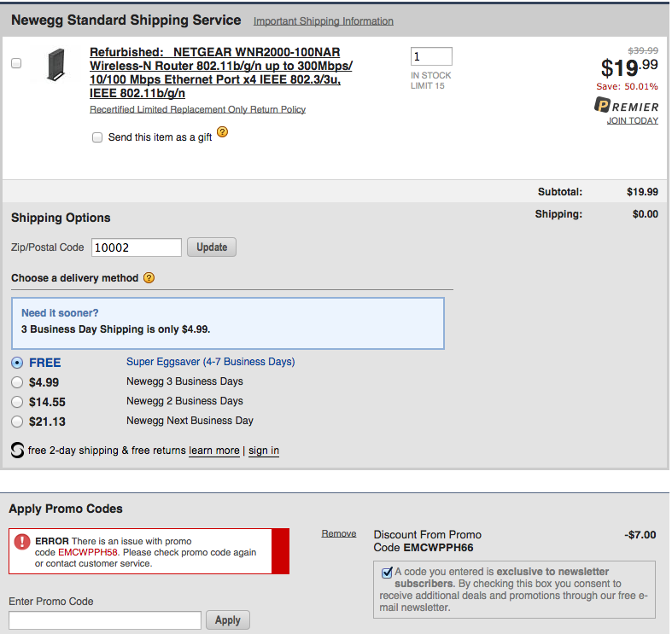Open the Important Shipping Information link

(x=324, y=21)
